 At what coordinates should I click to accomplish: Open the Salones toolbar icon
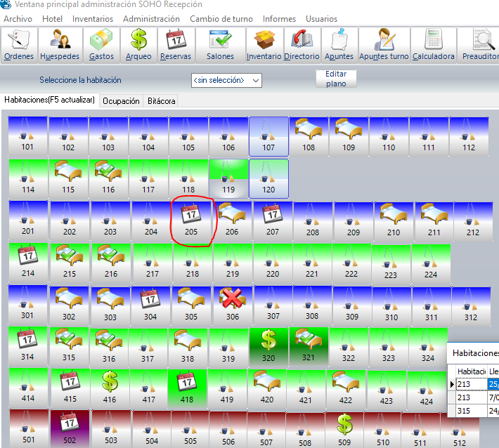pos(220,44)
